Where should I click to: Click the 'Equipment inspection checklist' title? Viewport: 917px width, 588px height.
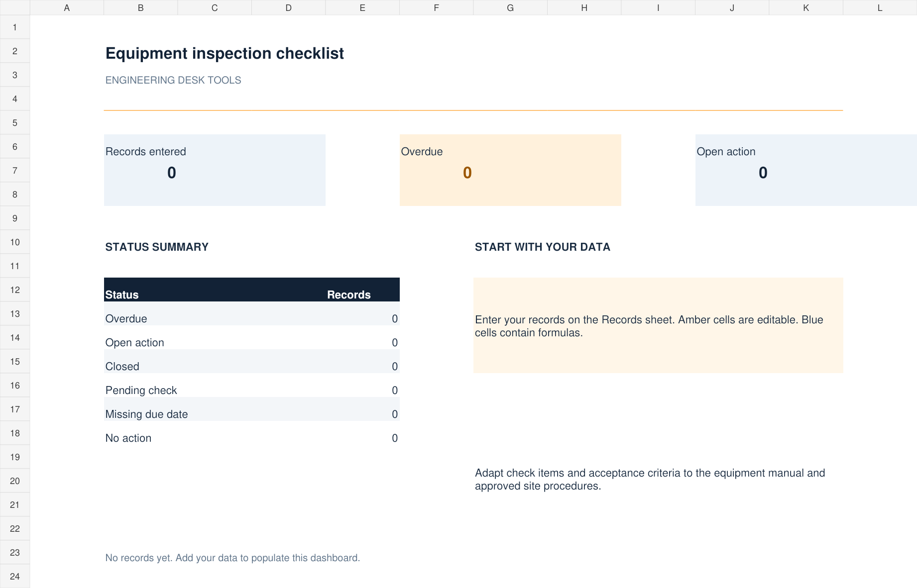pyautogui.click(x=225, y=53)
